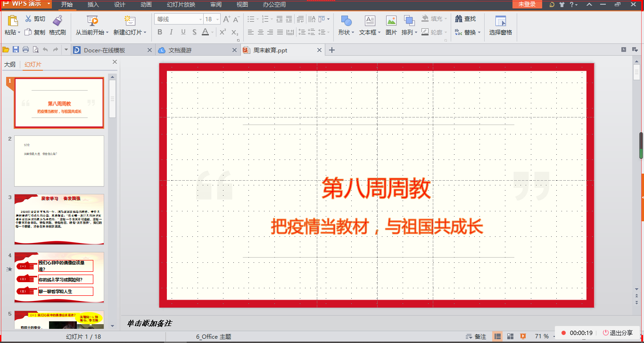This screenshot has height=343, width=644.
Task: Click the 未登录 login button
Action: point(527,4)
